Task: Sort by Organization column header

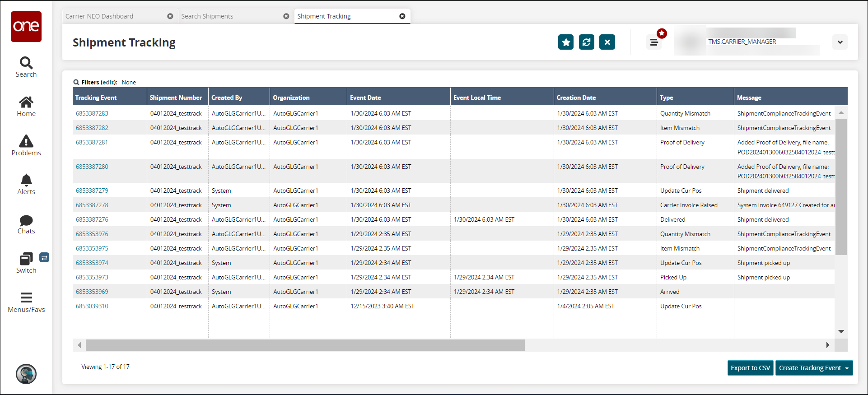Action: (x=308, y=97)
